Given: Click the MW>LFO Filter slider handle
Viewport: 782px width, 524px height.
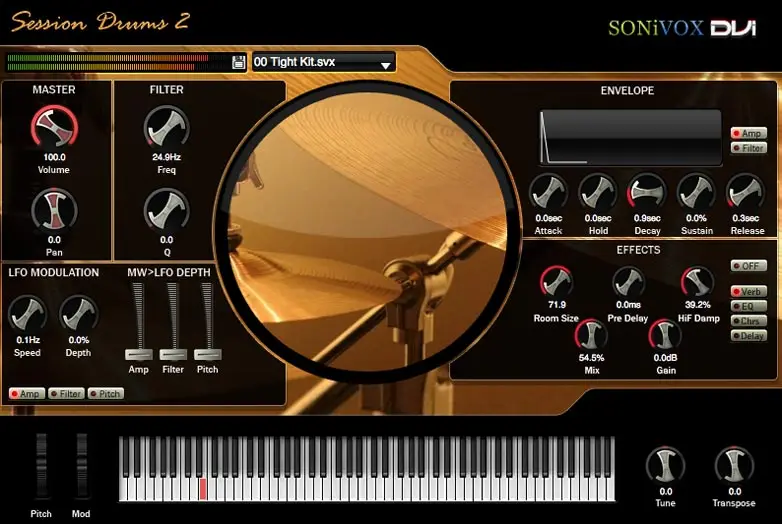Looking at the screenshot, I should [173, 354].
